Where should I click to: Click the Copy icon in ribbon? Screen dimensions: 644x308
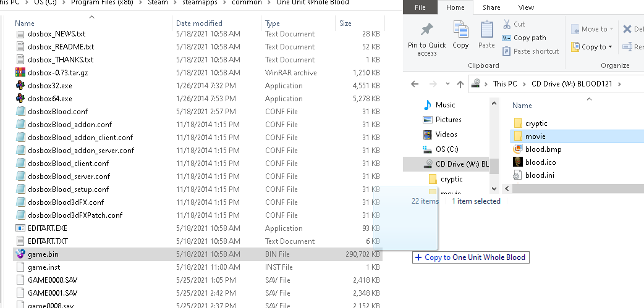pos(460,30)
